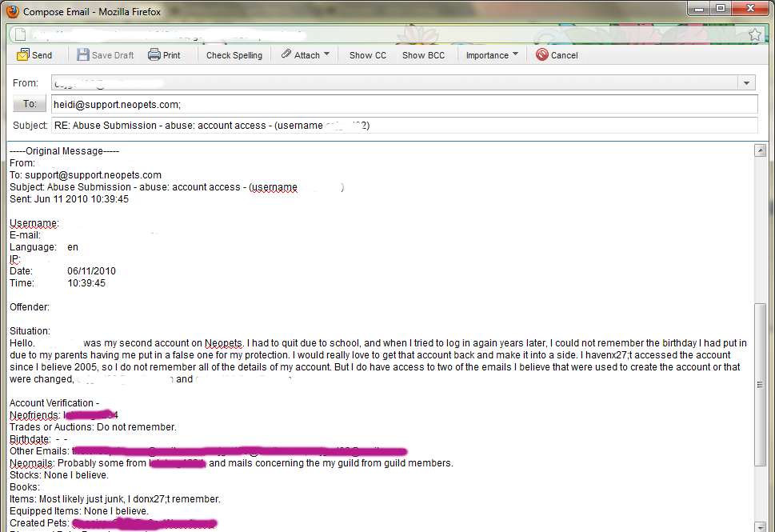This screenshot has height=532, width=775.
Task: Click the message body scrollbar up arrow
Action: (760, 150)
